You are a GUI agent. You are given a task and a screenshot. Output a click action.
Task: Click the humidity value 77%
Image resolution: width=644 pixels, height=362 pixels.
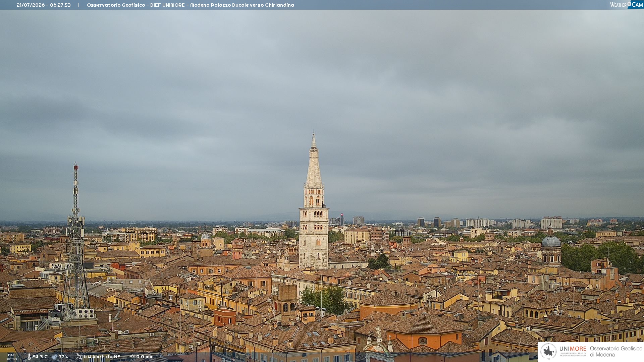pos(63,357)
